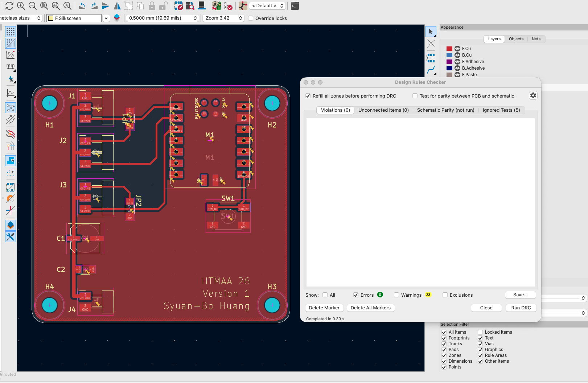
Task: Zoom in using the magnifier plus icon
Action: coord(21,6)
